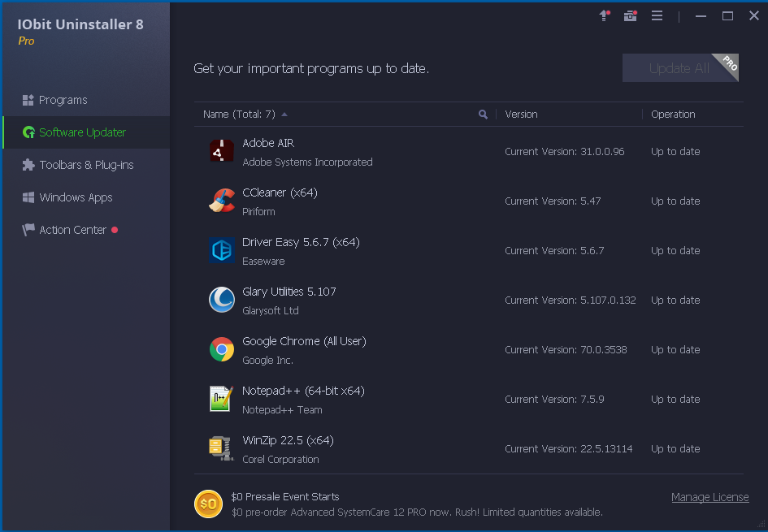Click the Google Chrome icon

(x=222, y=349)
